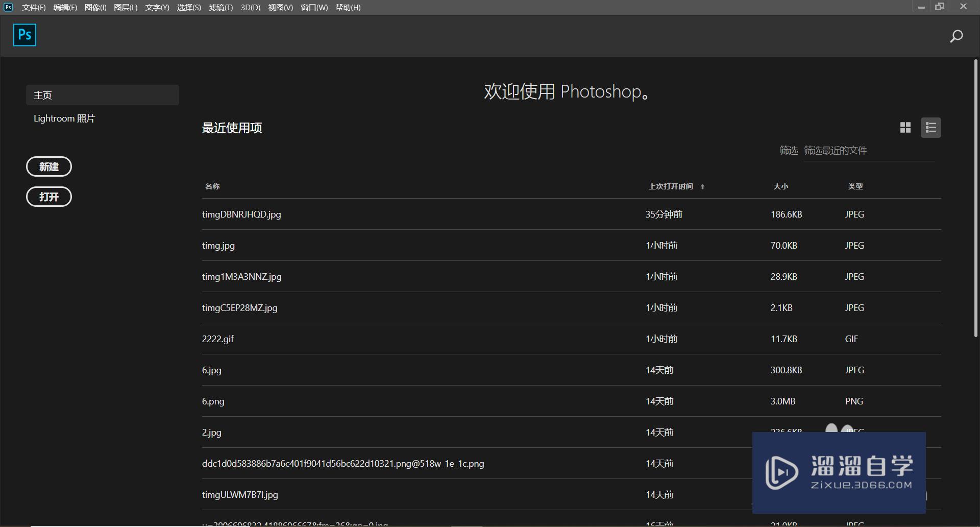
Task: Restore down the Photoshop window
Action: [x=940, y=7]
